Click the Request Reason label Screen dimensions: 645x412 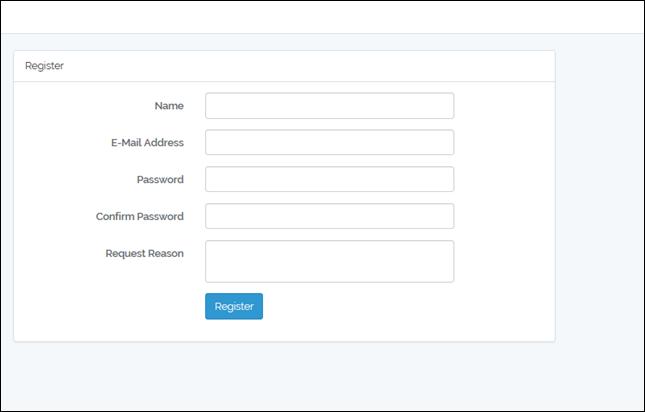[x=144, y=253]
